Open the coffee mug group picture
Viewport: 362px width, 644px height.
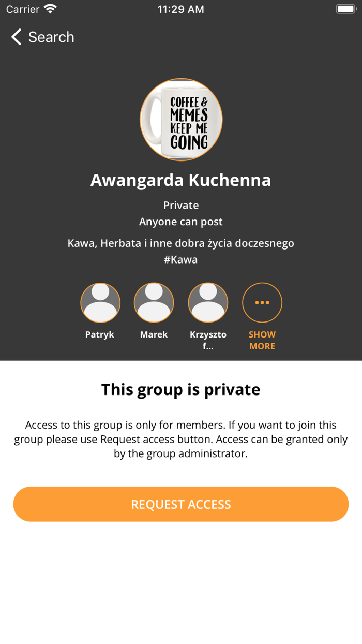click(x=181, y=120)
